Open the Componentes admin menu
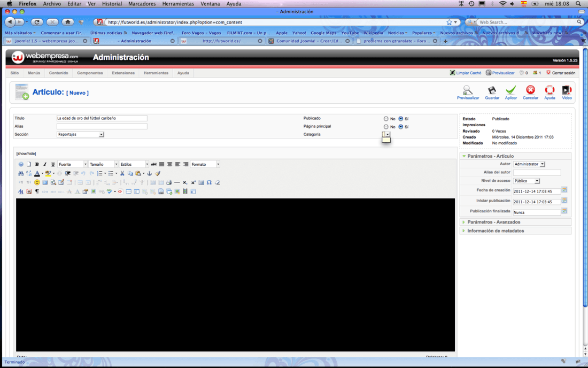This screenshot has width=588, height=368. point(90,73)
